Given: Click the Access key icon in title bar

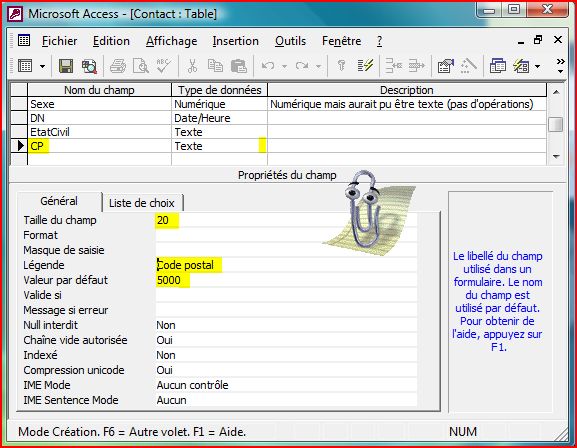Looking at the screenshot, I should pyautogui.click(x=15, y=14).
